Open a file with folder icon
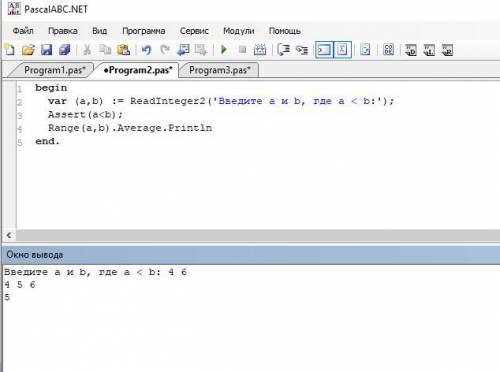The image size is (500, 372). tap(28, 50)
